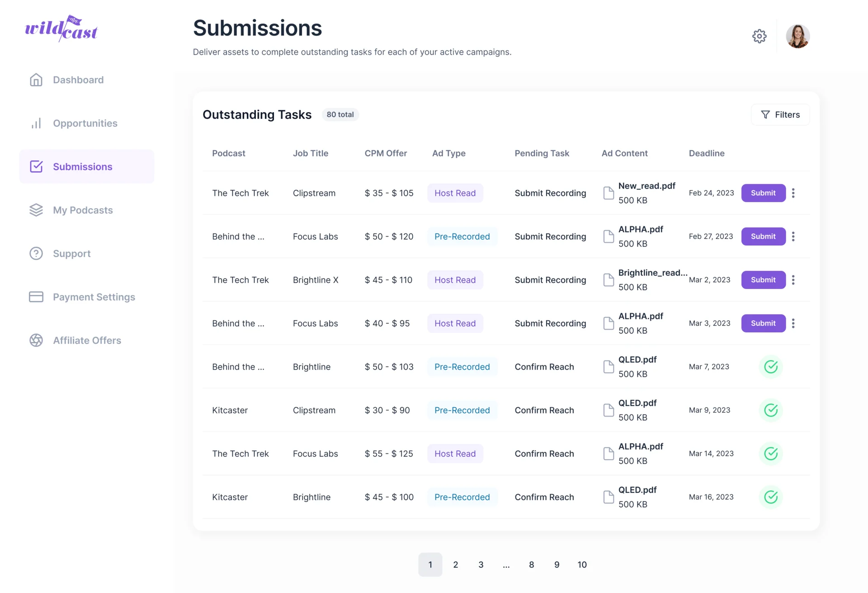Screen dimensions: 868x593
Task: Click the $ 55 - $ 125 CPM offer
Action: coord(389,454)
